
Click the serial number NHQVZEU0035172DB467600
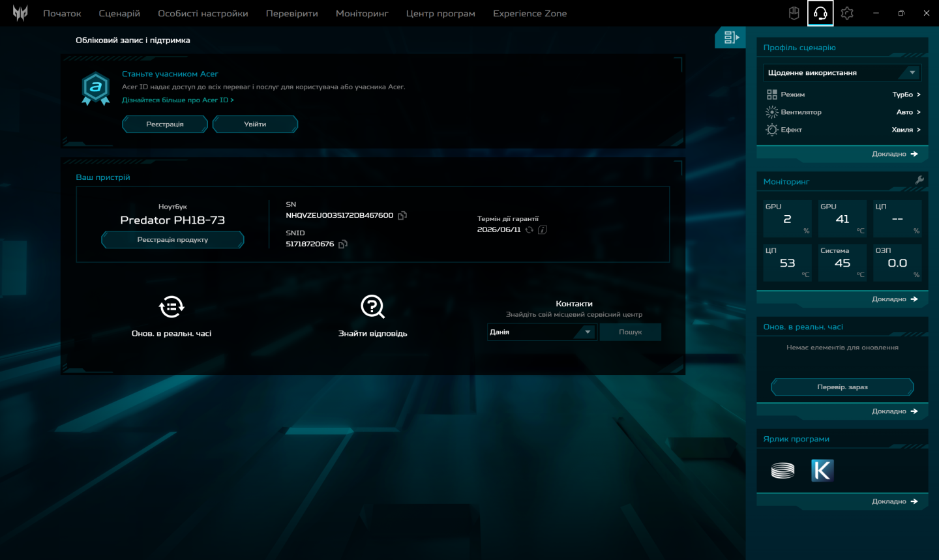tap(340, 216)
